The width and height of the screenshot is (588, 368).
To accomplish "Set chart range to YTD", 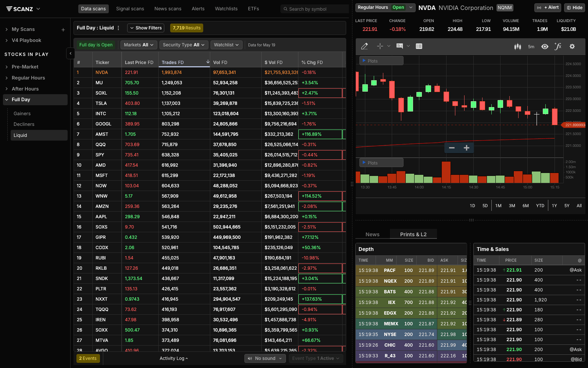I will [540, 206].
